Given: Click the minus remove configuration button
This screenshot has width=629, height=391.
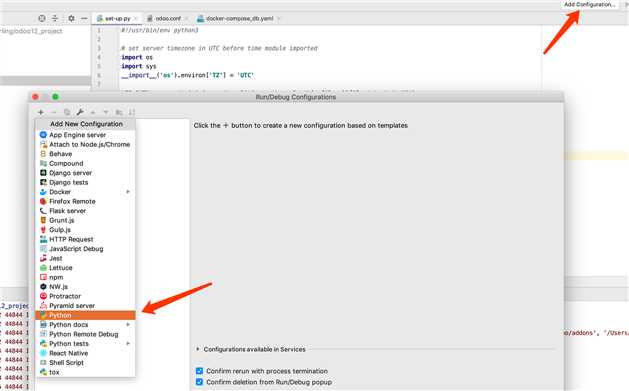Looking at the screenshot, I should coord(54,112).
